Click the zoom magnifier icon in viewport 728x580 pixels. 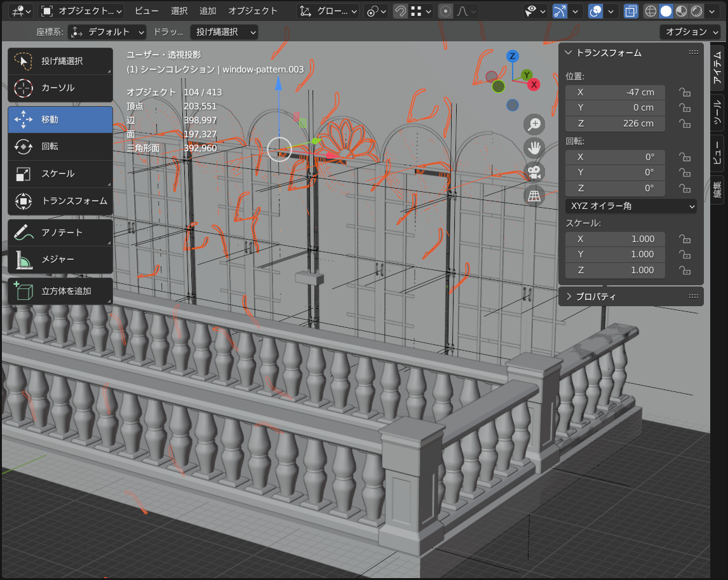point(535,125)
